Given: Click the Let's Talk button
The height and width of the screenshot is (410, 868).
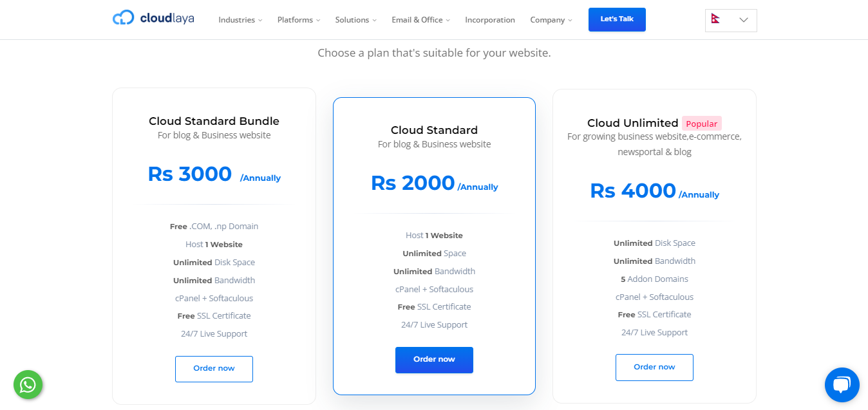Looking at the screenshot, I should point(616,19).
